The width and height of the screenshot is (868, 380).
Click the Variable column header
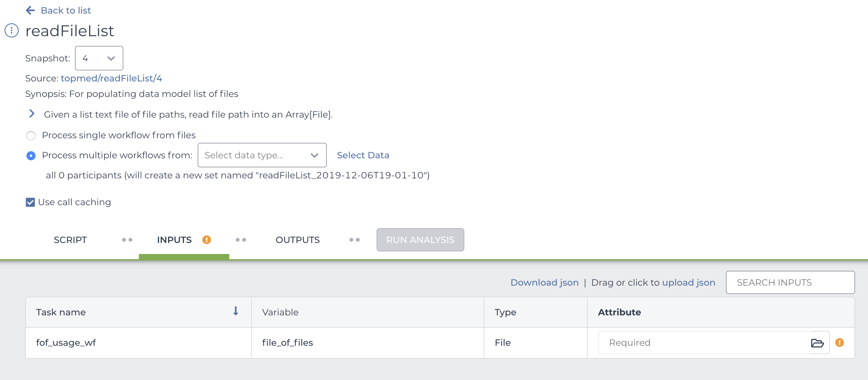367,312
